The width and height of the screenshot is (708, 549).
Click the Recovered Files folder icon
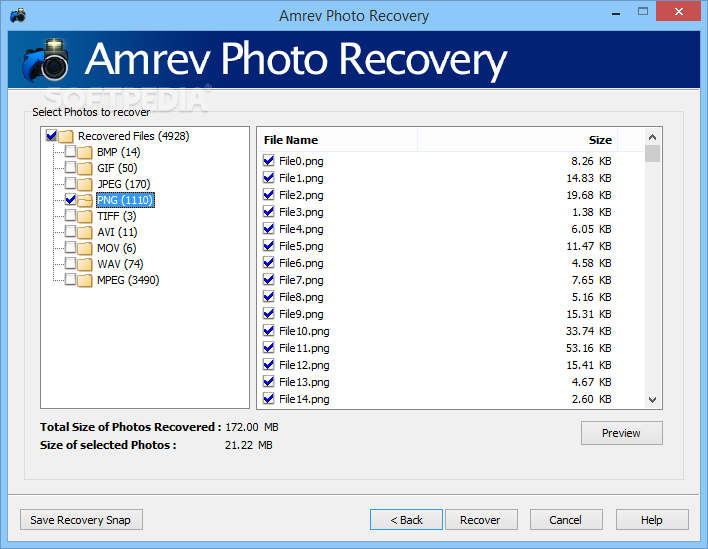tap(66, 136)
